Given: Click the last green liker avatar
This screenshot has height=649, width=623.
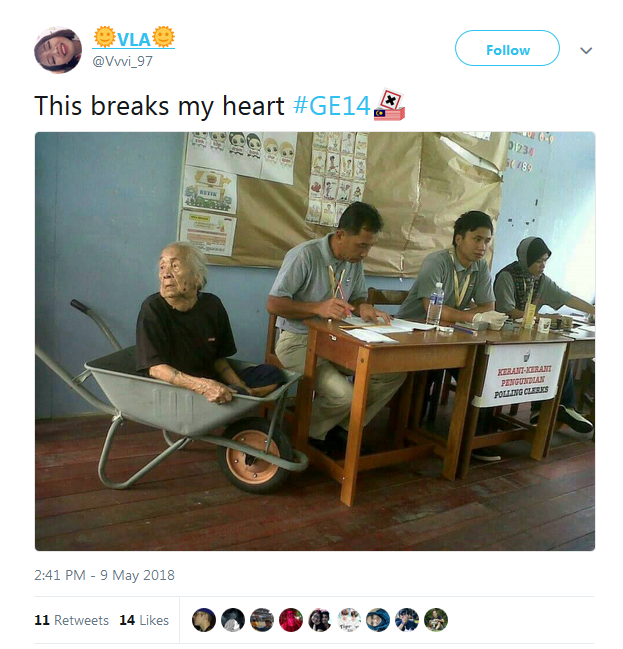Looking at the screenshot, I should click(435, 620).
